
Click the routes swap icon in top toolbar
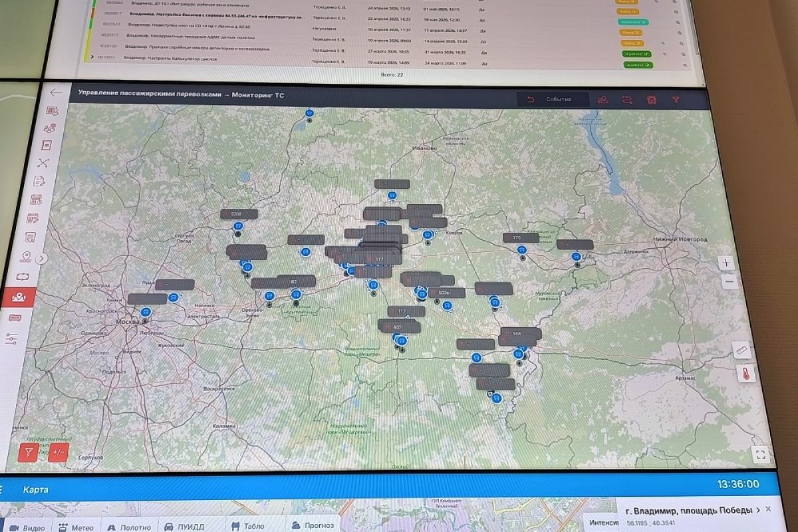pyautogui.click(x=627, y=100)
